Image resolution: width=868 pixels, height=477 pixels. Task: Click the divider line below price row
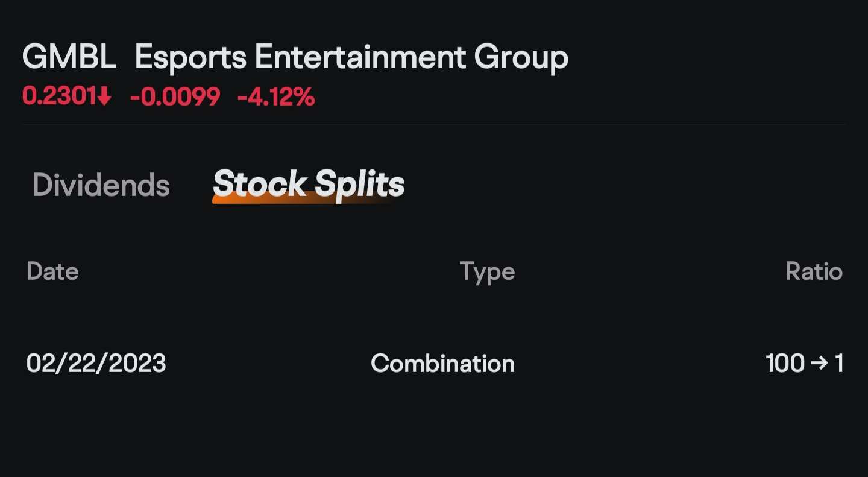[x=434, y=124]
